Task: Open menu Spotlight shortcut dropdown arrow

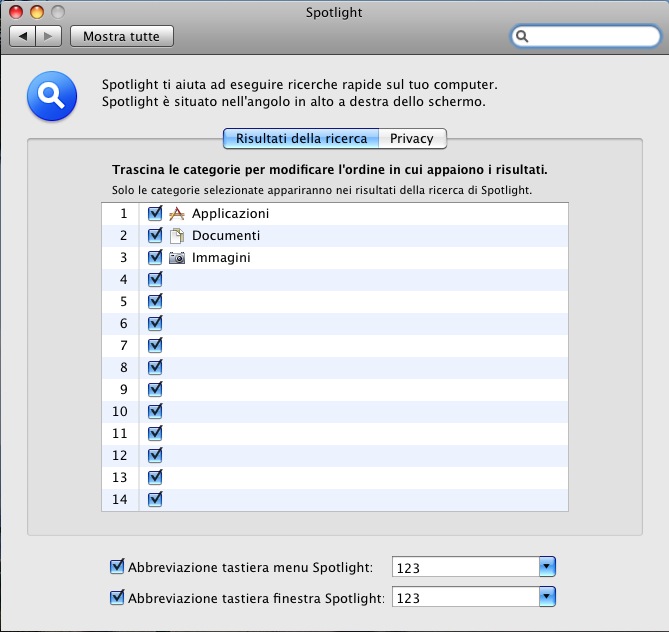Action: pyautogui.click(x=547, y=567)
